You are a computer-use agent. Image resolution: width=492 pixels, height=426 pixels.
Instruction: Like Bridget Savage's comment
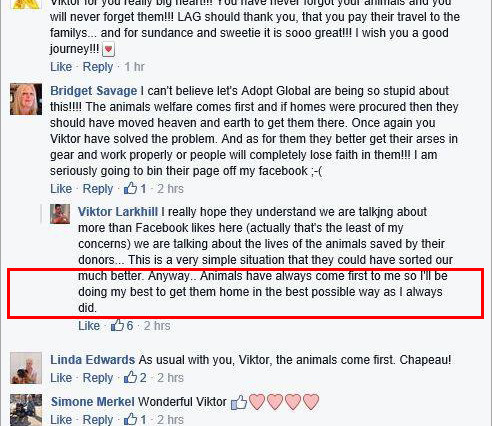(61, 189)
